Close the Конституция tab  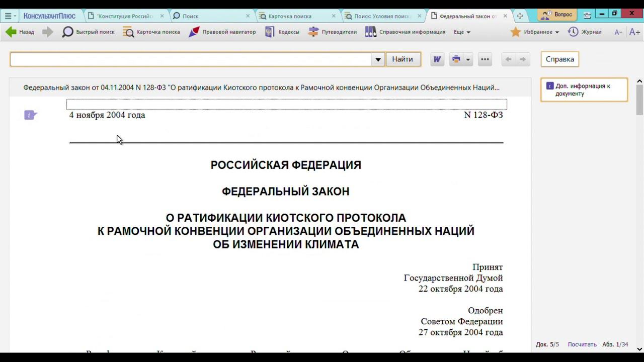coord(162,16)
